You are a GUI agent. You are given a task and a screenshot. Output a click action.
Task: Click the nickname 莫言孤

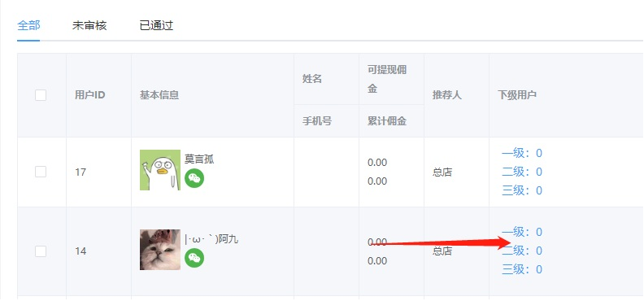[199, 159]
